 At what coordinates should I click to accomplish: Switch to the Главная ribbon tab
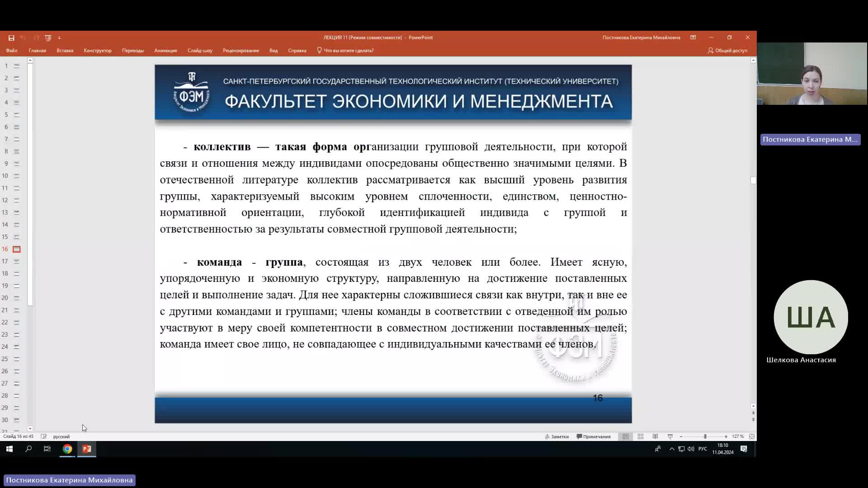coord(38,51)
